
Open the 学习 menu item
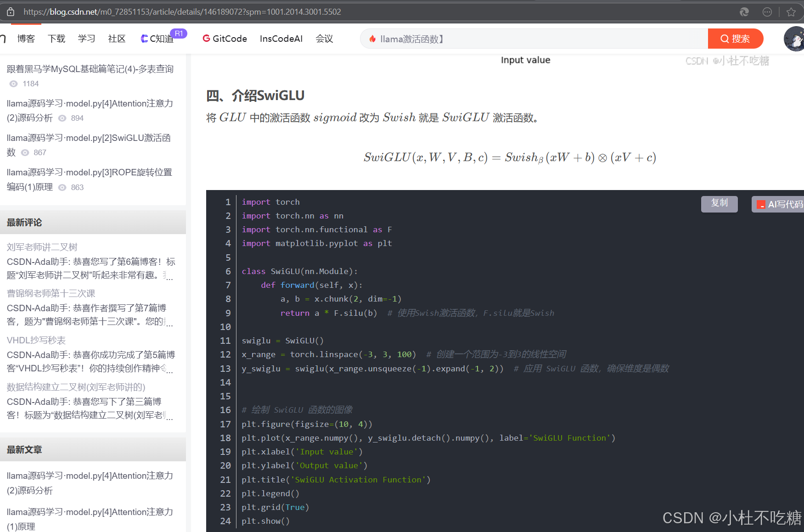87,39
